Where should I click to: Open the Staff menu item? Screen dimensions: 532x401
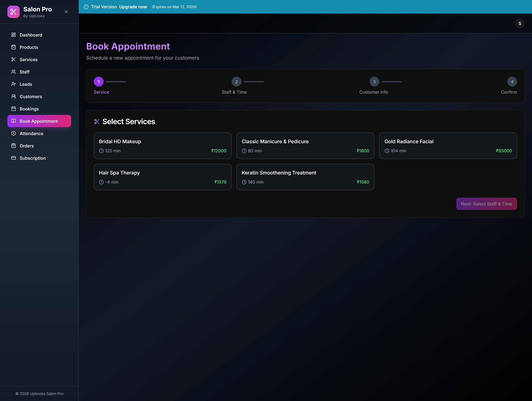(24, 72)
